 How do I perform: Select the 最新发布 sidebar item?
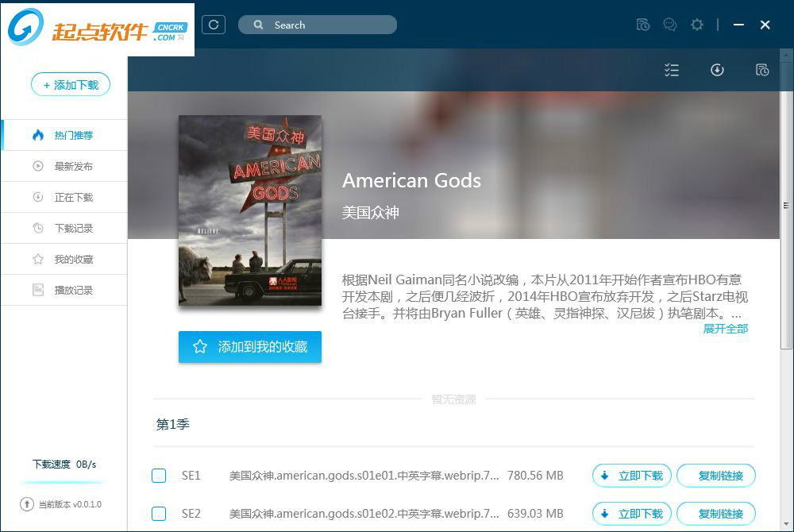click(64, 166)
